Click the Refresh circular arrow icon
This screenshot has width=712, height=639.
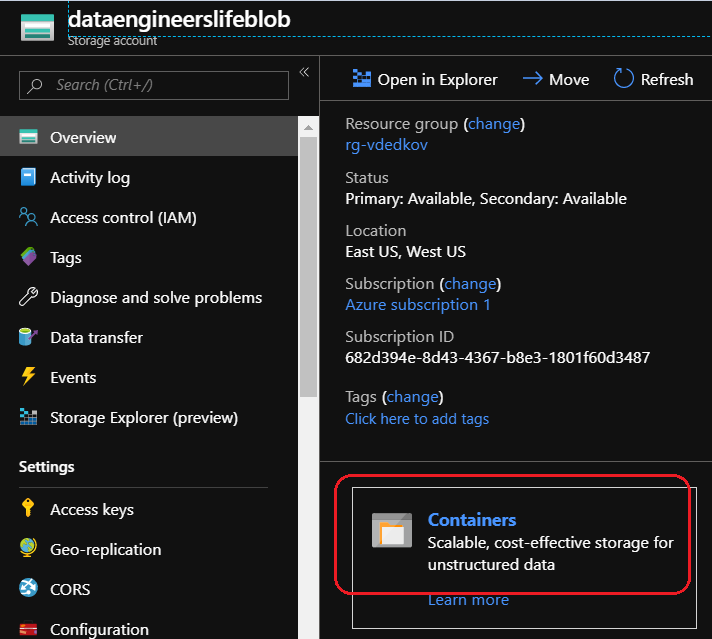tap(623, 78)
